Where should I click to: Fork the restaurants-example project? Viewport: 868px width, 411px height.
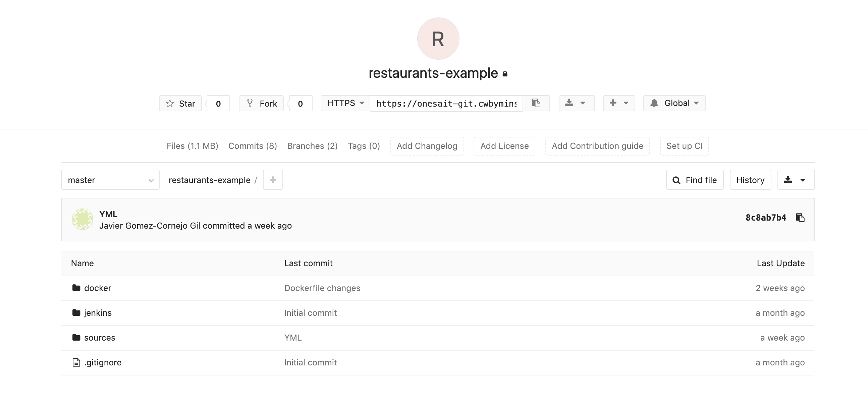click(x=262, y=104)
